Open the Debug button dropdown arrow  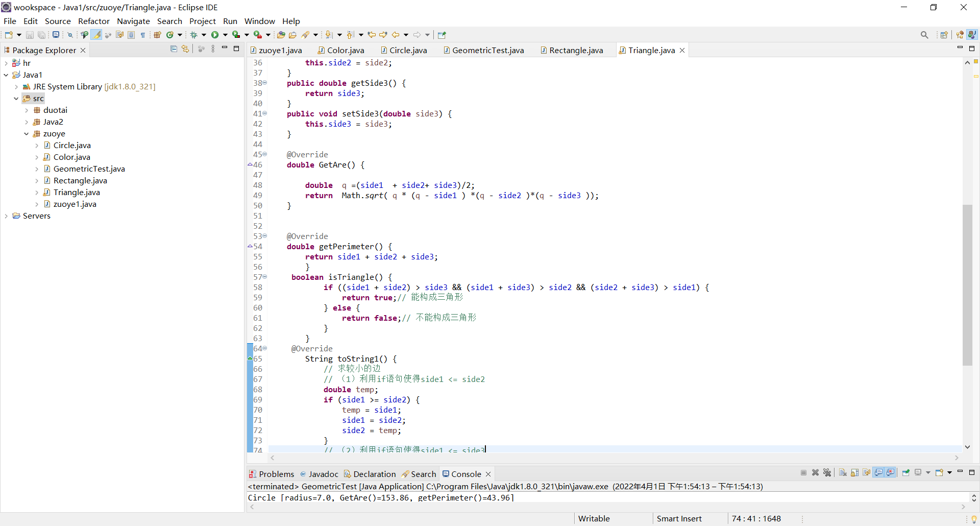click(204, 35)
